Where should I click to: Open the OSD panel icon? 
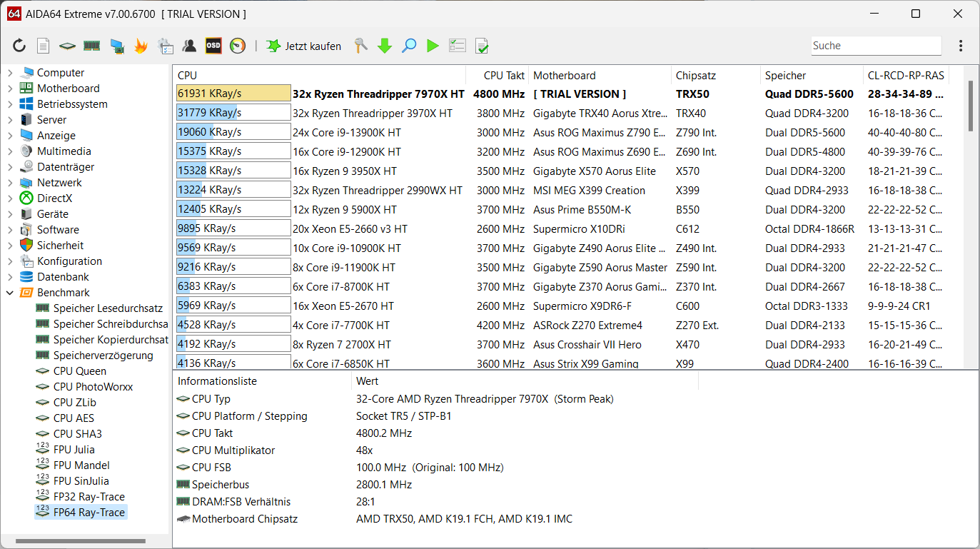click(x=213, y=46)
